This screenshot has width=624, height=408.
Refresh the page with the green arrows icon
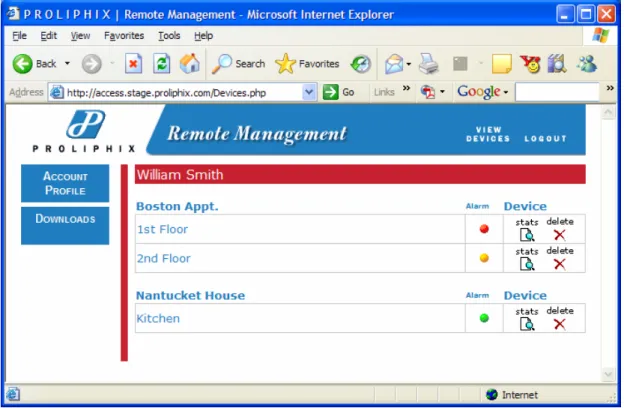coord(162,64)
